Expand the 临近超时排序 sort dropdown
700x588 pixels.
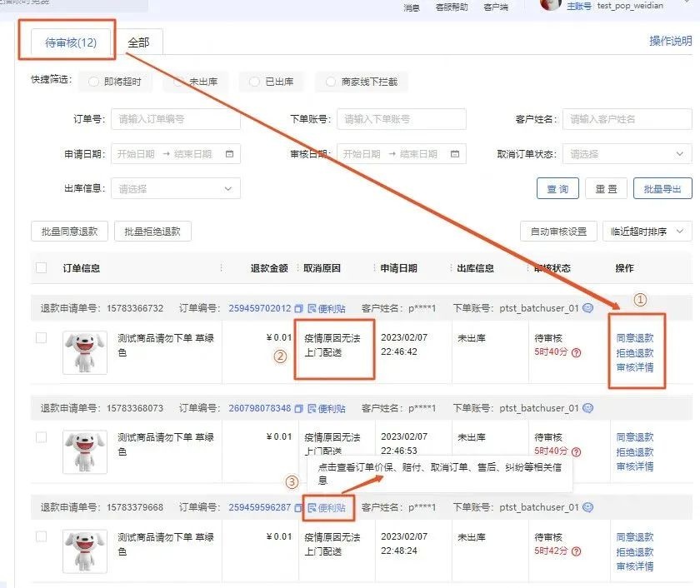point(647,232)
